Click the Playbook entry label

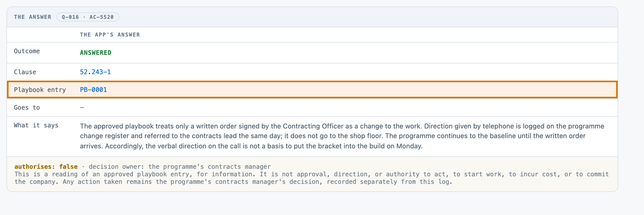point(40,90)
